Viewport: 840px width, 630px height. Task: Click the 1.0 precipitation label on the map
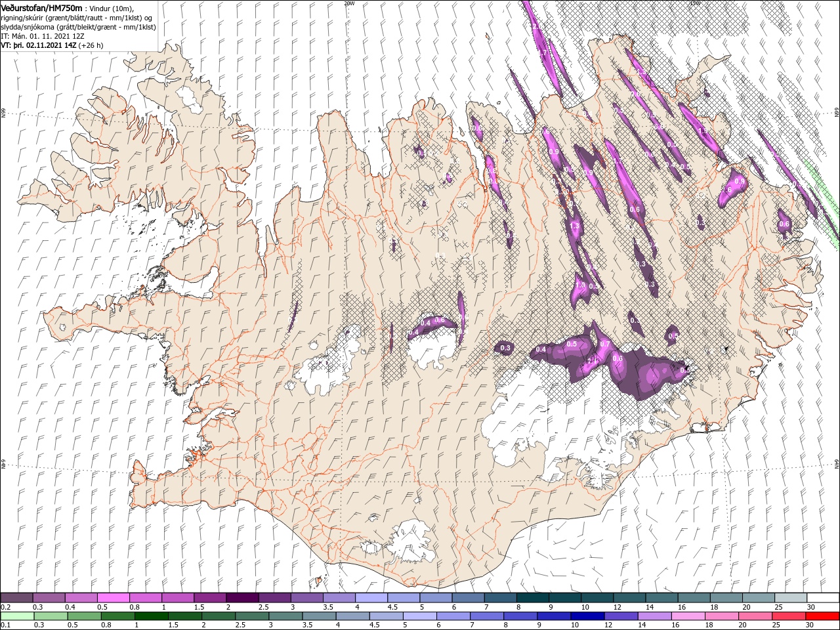pos(580,285)
